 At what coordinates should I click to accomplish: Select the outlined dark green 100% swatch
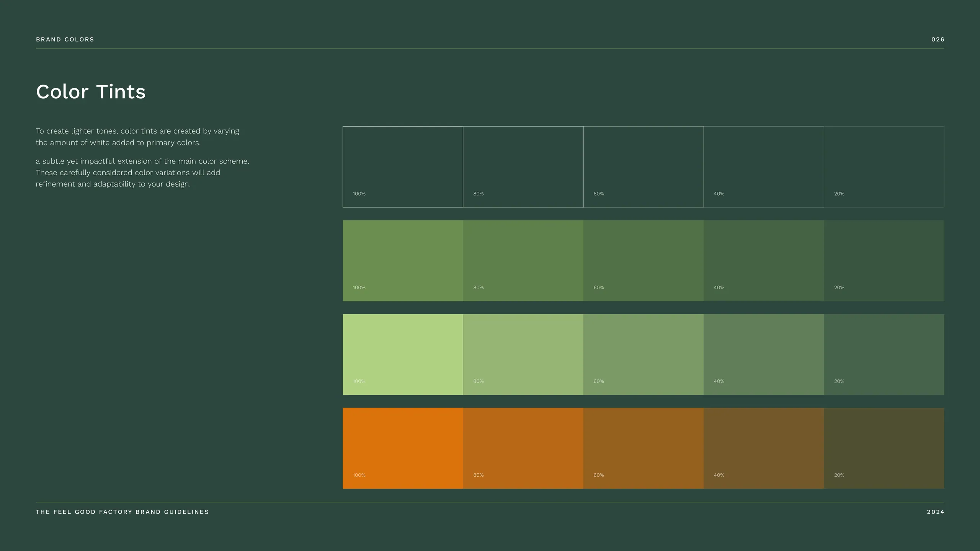tap(403, 167)
